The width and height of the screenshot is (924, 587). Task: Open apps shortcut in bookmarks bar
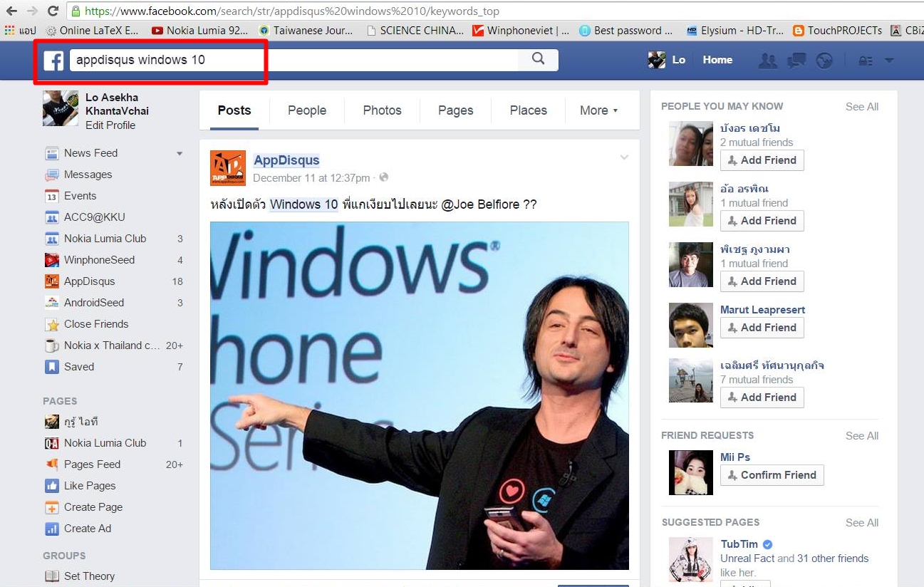(20, 31)
